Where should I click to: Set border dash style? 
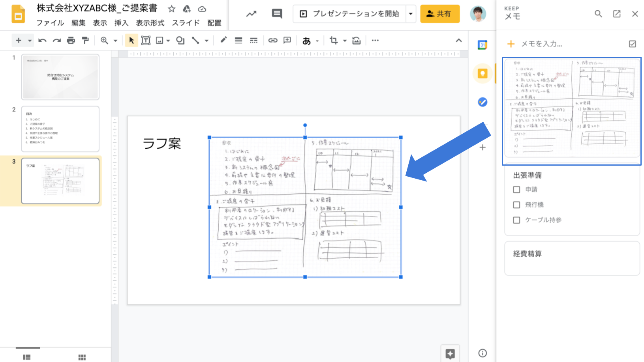(x=253, y=40)
